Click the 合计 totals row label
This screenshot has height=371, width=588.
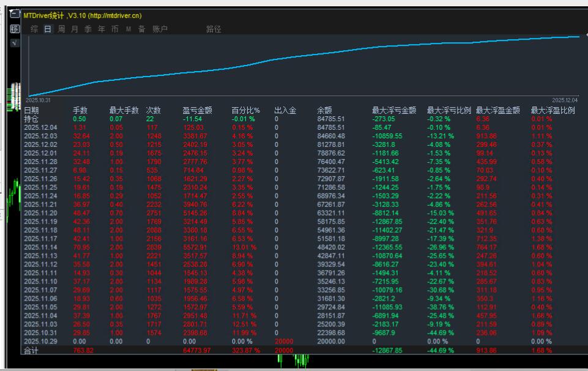pos(31,350)
